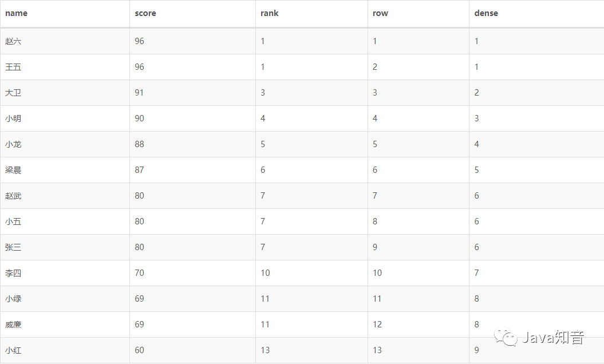Click the rank column header
Image resolution: width=604 pixels, height=364 pixels.
pos(269,13)
